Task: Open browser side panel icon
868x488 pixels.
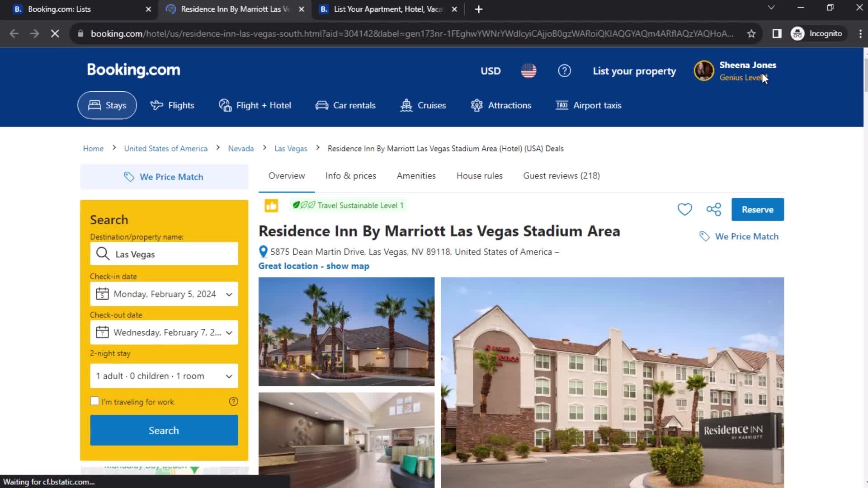Action: [x=777, y=33]
